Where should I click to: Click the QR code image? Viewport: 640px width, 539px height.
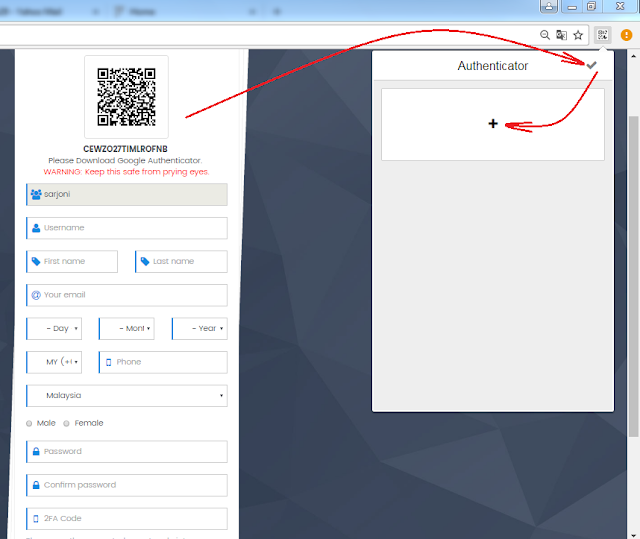click(127, 97)
